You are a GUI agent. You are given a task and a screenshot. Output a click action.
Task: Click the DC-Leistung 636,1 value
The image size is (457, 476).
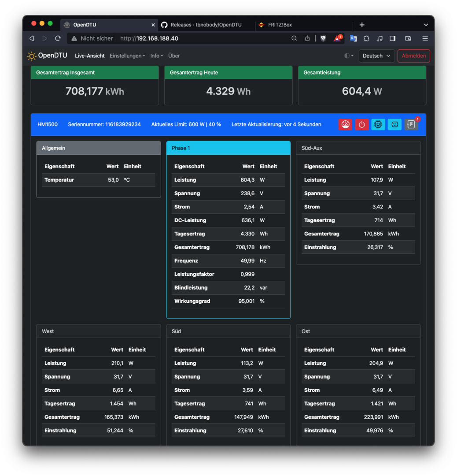(248, 220)
